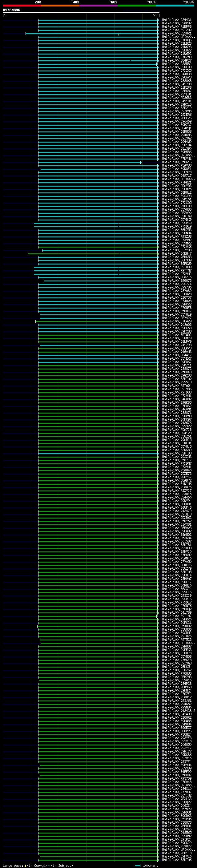The width and height of the screenshot is (197, 868).
Task: Click the white query sequence ruler bar
Action: (81, 12)
